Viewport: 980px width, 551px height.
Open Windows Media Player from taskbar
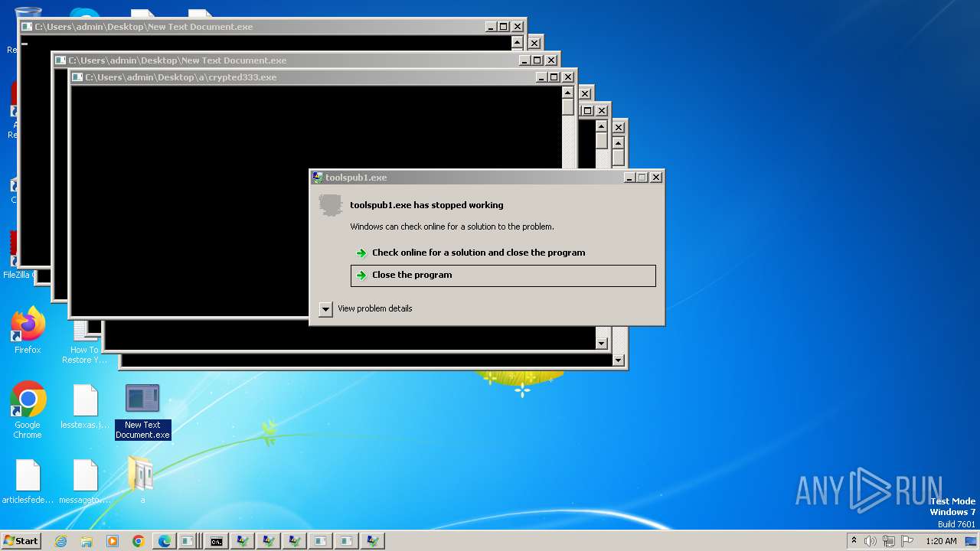pyautogui.click(x=113, y=541)
